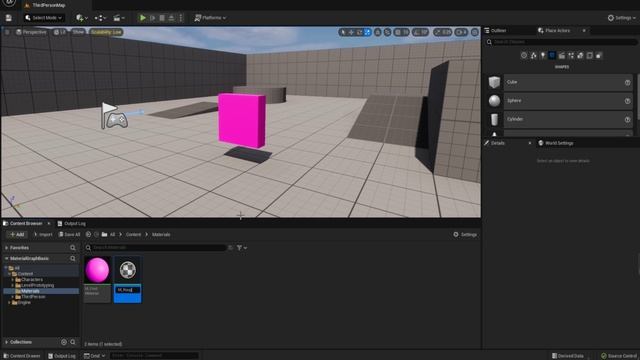The image size is (640, 360).
Task: Toggle surface snapping in viewport toolbar
Action: pos(387,32)
